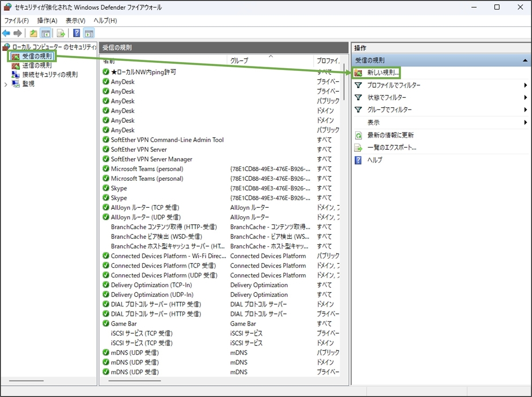The height and width of the screenshot is (397, 532).
Task: Select the ローカル コンピューター root node
Action: click(54, 47)
